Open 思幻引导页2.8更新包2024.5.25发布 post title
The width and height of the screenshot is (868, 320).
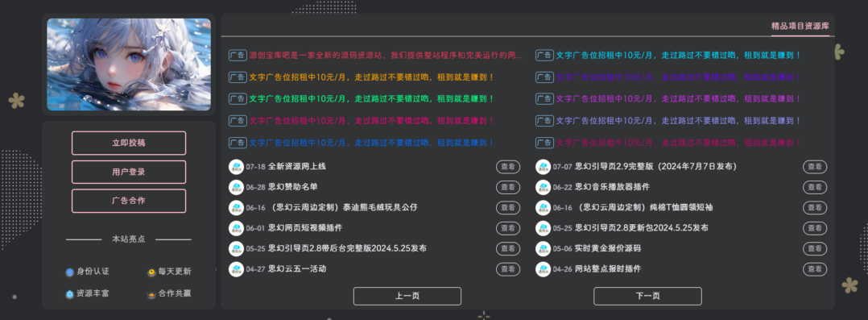pyautogui.click(x=642, y=228)
